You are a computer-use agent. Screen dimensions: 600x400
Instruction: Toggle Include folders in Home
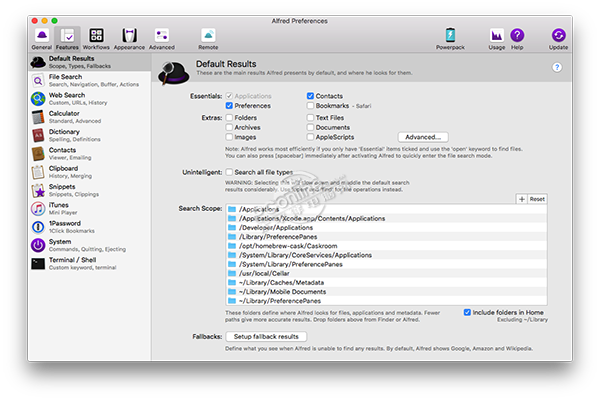click(x=468, y=312)
